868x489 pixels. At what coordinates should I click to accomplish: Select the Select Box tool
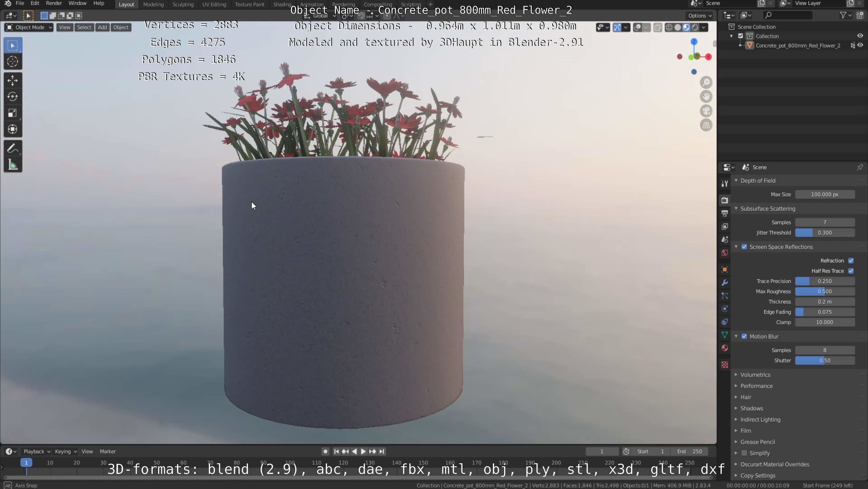point(13,45)
